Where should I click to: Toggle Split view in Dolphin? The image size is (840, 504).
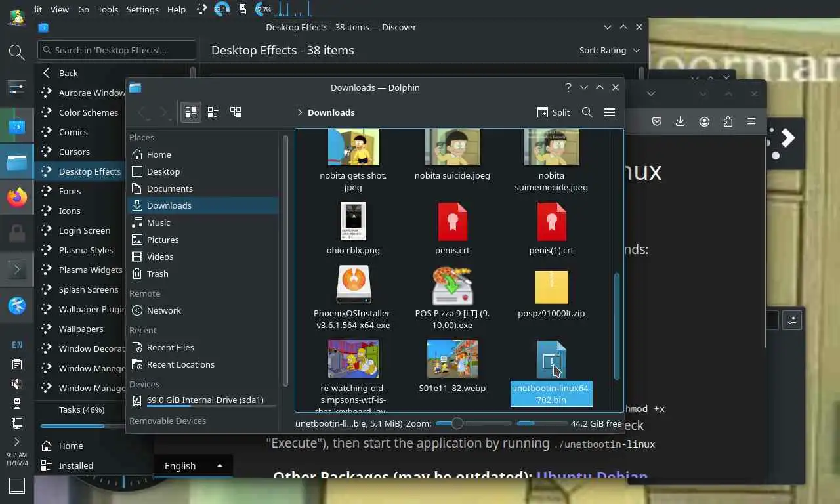click(x=553, y=112)
